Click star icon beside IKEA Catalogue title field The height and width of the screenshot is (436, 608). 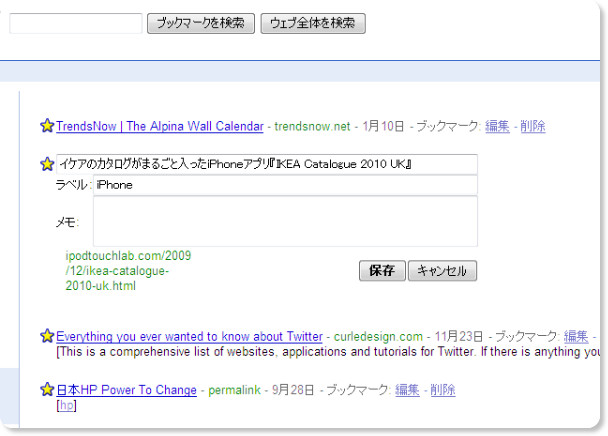(x=47, y=164)
